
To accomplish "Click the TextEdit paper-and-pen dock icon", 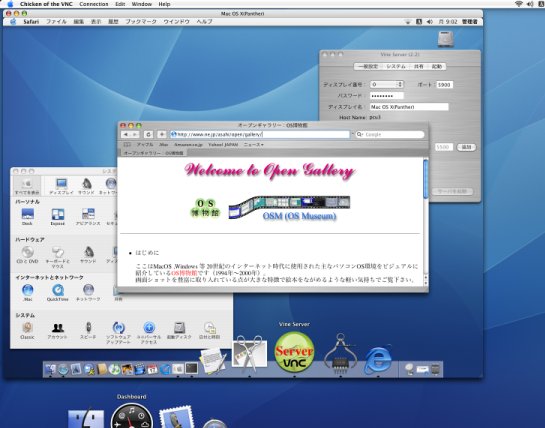I will (213, 362).
